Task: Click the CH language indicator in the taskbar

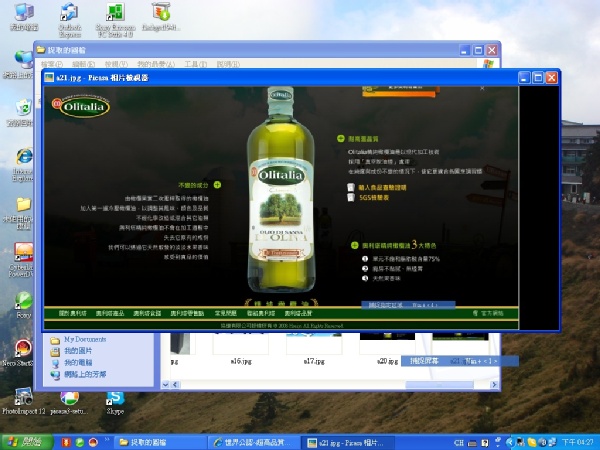Action: (459, 443)
